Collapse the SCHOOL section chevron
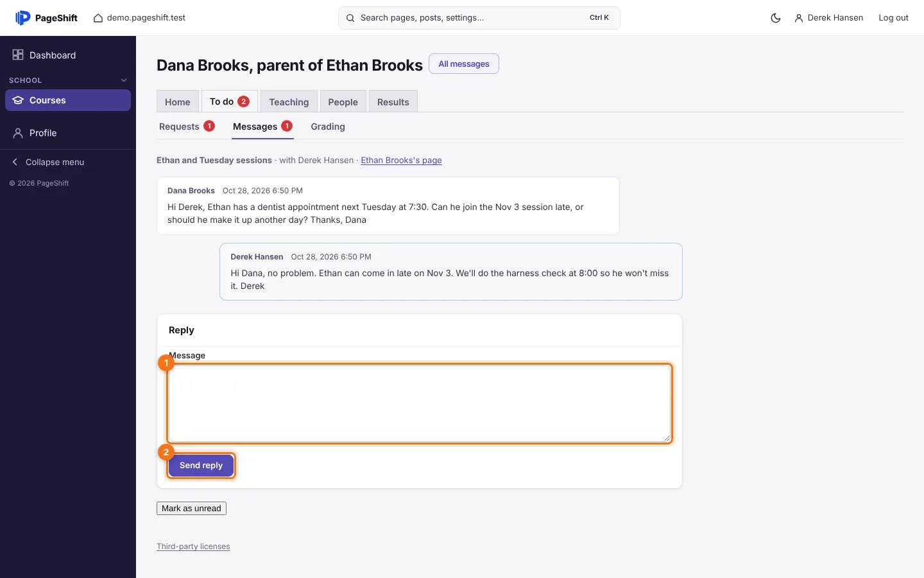The image size is (924, 578). pos(124,80)
